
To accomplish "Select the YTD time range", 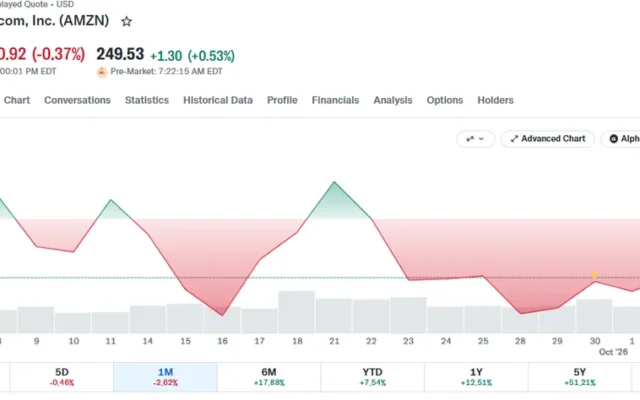I will click(372, 377).
